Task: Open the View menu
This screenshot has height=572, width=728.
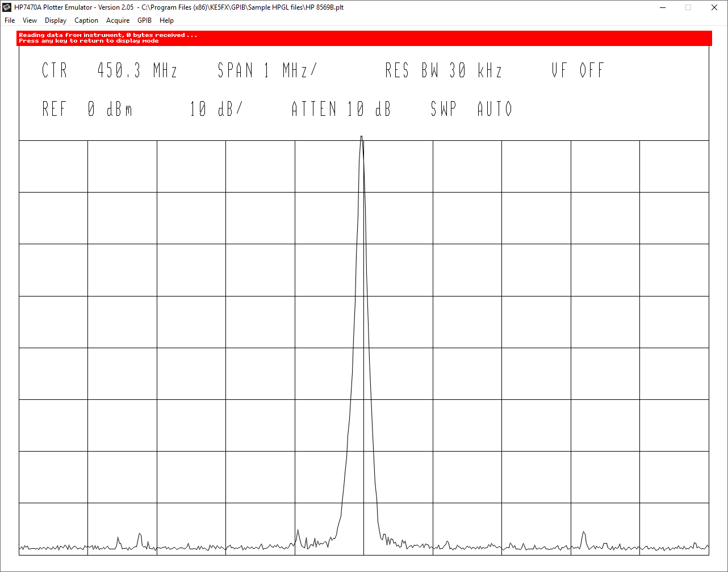Action: (x=30, y=20)
